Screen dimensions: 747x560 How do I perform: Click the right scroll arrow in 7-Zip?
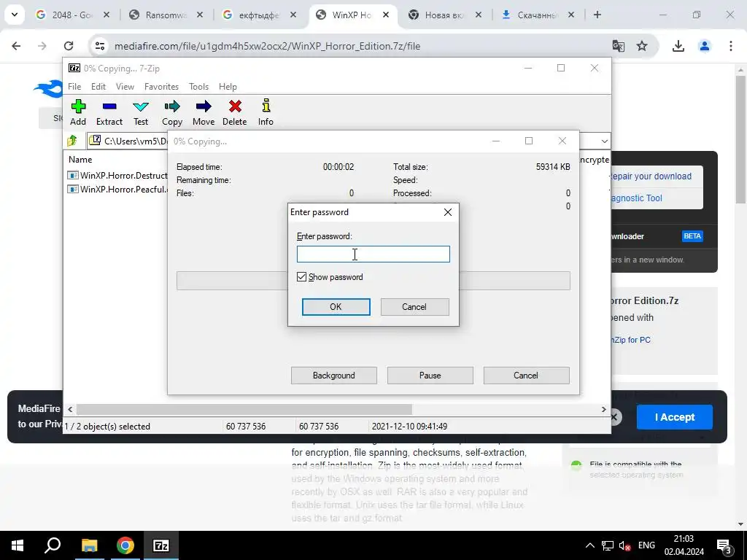click(x=603, y=409)
